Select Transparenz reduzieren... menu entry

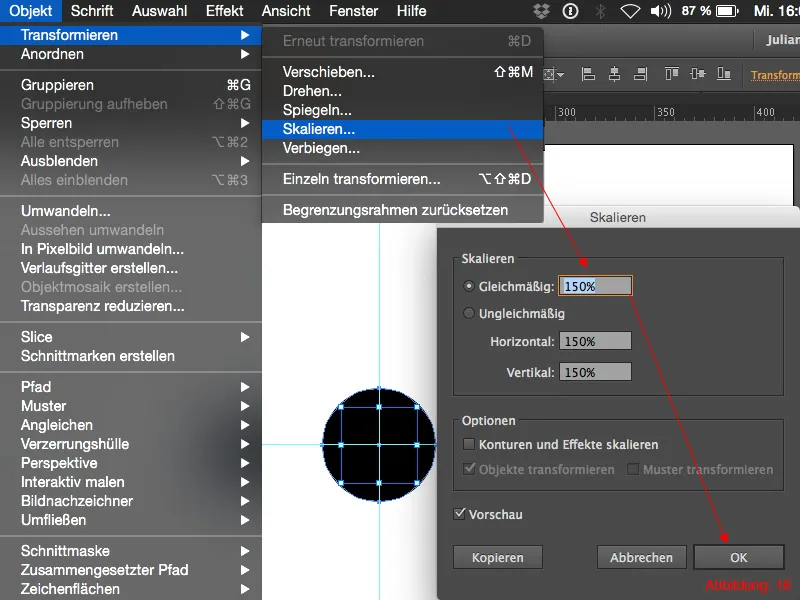click(x=131, y=306)
